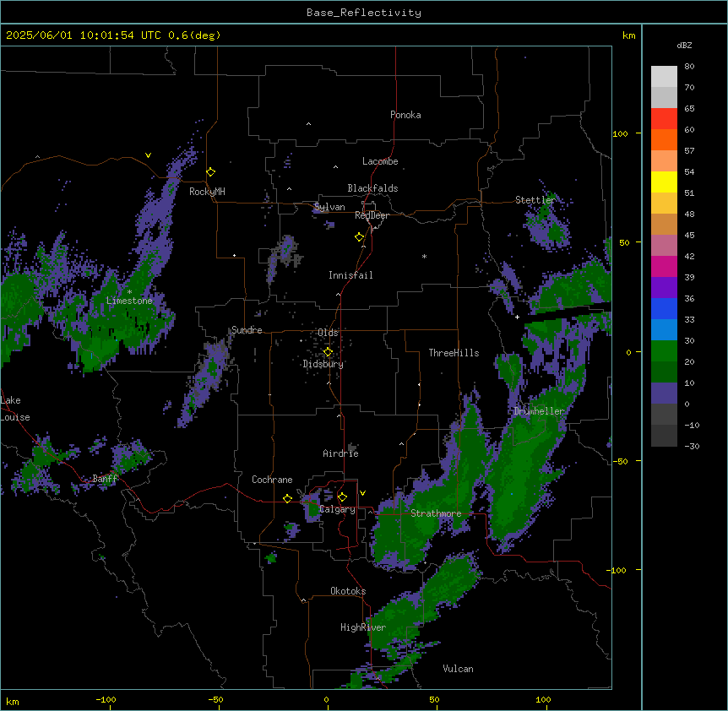Click the yellow v marker northwest of RockyMH
This screenshot has width=728, height=711.
point(148,155)
